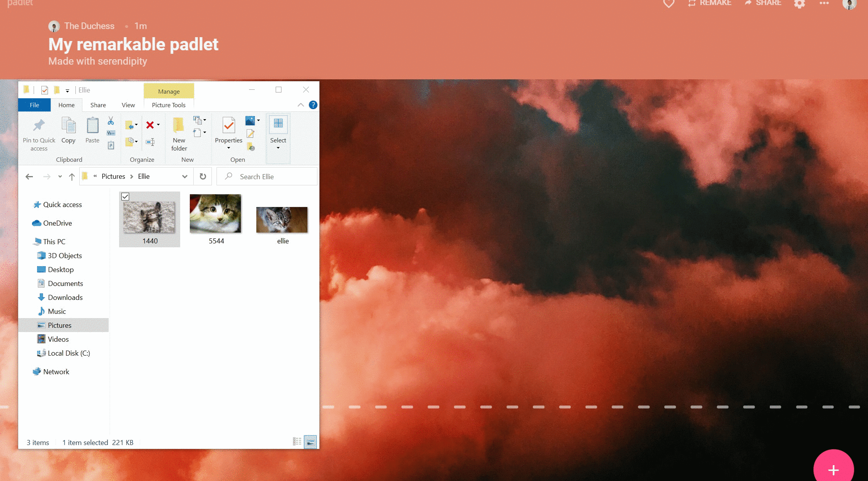Click the heart like icon on padlet
Image resolution: width=868 pixels, height=481 pixels.
[x=668, y=3]
